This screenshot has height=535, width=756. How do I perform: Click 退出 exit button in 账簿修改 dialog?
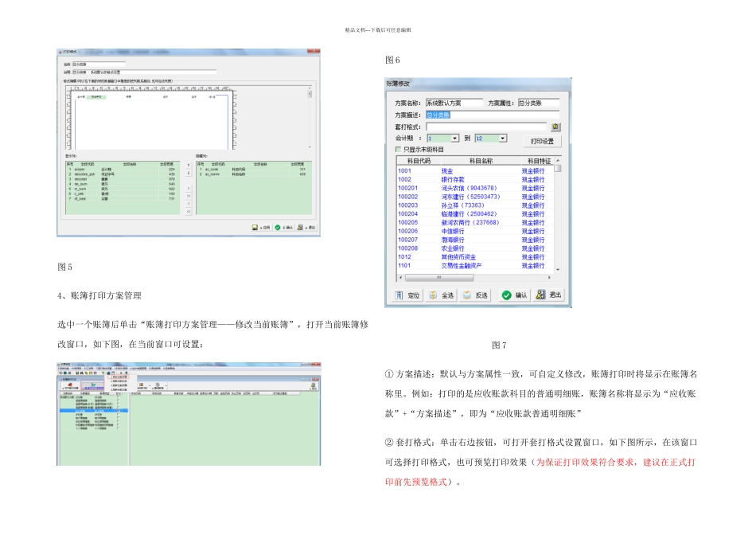[548, 295]
